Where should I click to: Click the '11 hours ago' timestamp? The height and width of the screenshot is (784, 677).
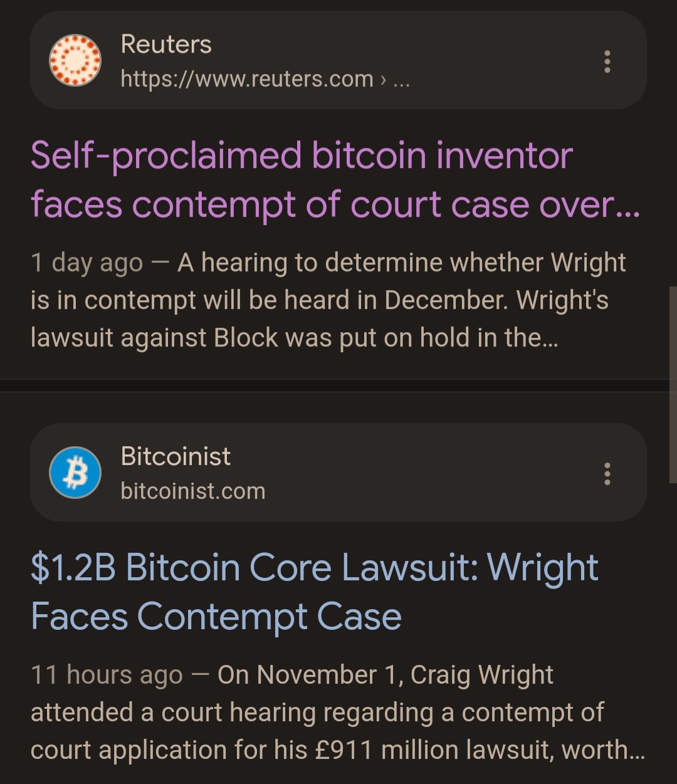click(x=107, y=676)
